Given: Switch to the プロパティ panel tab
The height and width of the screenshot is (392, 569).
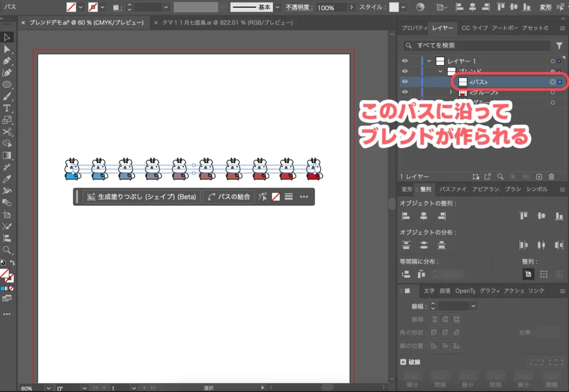Looking at the screenshot, I should coord(414,28).
